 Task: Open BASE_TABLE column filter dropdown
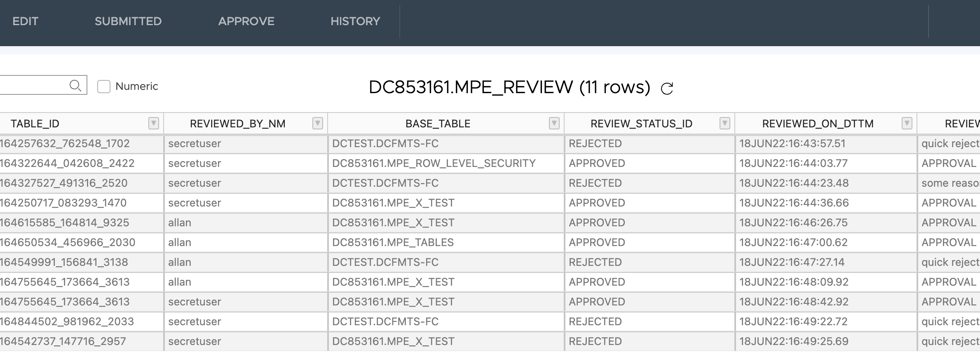tap(554, 123)
